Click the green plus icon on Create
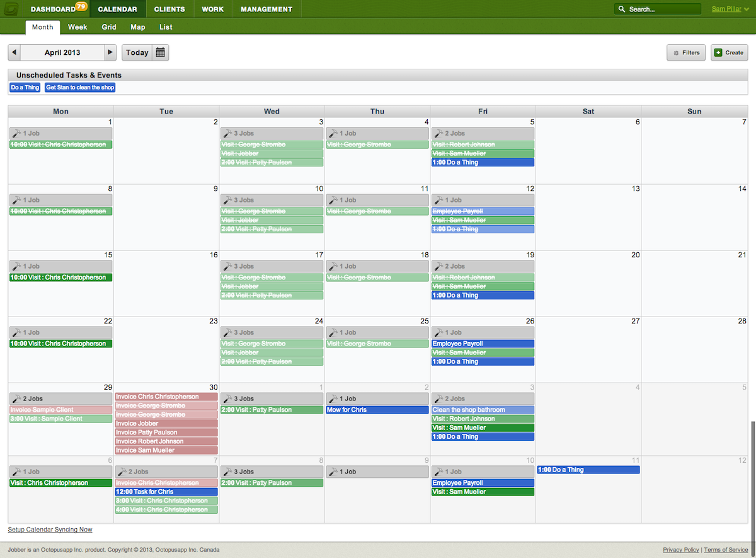The image size is (756, 558). coord(718,53)
